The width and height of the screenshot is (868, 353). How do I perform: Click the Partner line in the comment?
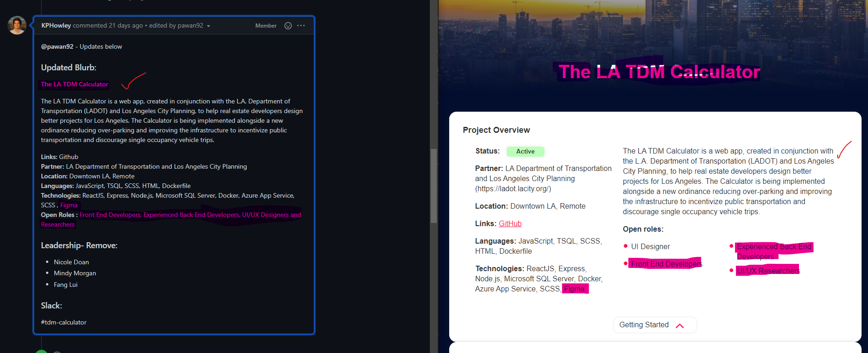pyautogui.click(x=144, y=166)
